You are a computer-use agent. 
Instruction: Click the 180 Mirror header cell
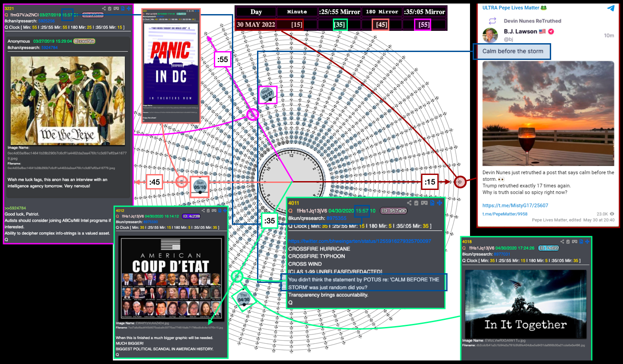(x=382, y=12)
